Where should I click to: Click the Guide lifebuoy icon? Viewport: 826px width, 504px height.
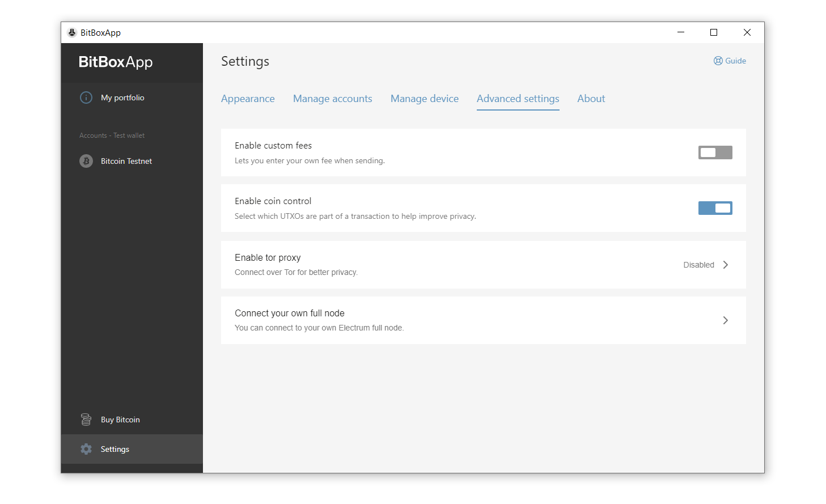point(718,61)
